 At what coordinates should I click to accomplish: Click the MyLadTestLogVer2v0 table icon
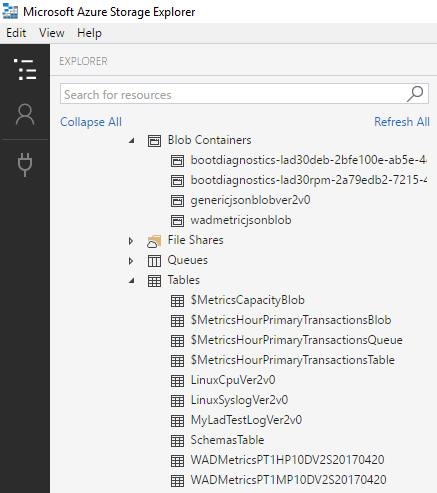click(177, 421)
